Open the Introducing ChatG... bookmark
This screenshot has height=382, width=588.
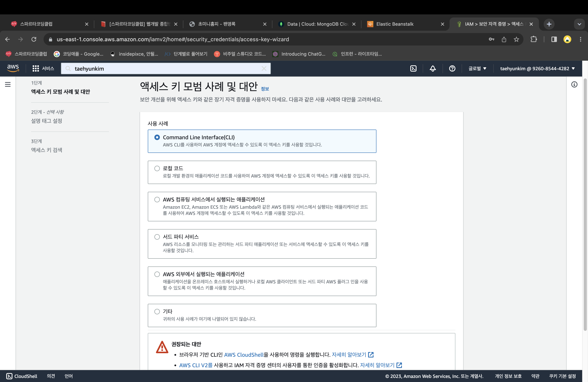click(x=299, y=54)
